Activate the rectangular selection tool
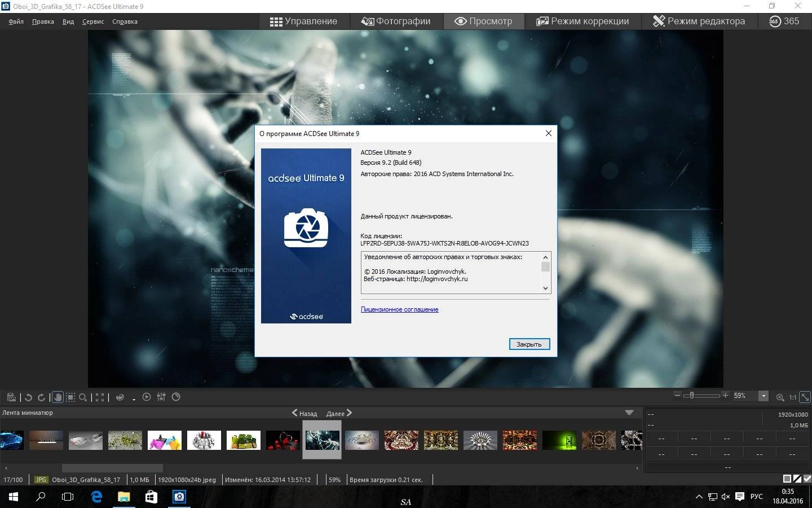 [x=70, y=397]
